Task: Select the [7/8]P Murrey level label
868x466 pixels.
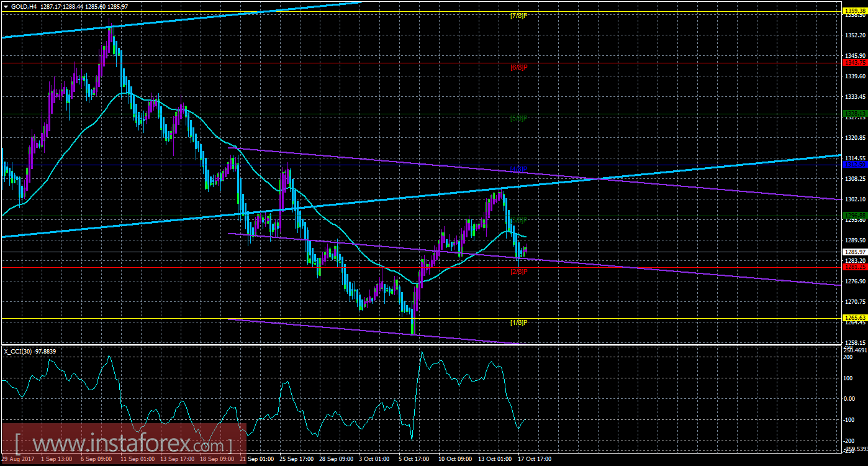Action: coord(518,16)
